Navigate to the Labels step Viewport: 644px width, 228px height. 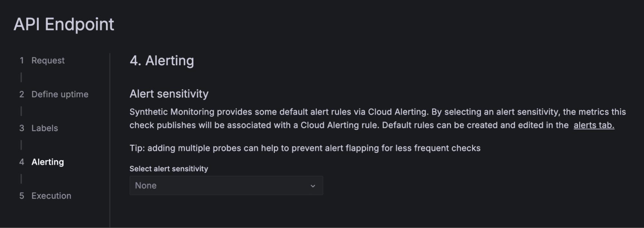point(44,128)
